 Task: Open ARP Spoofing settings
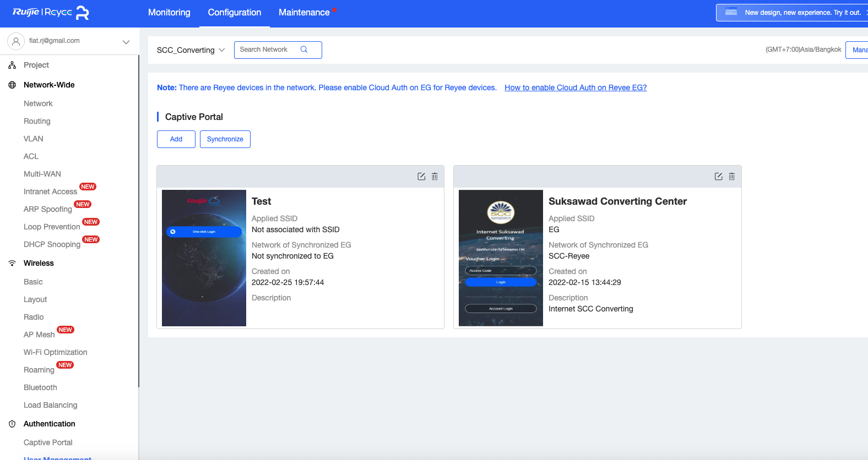coord(48,209)
